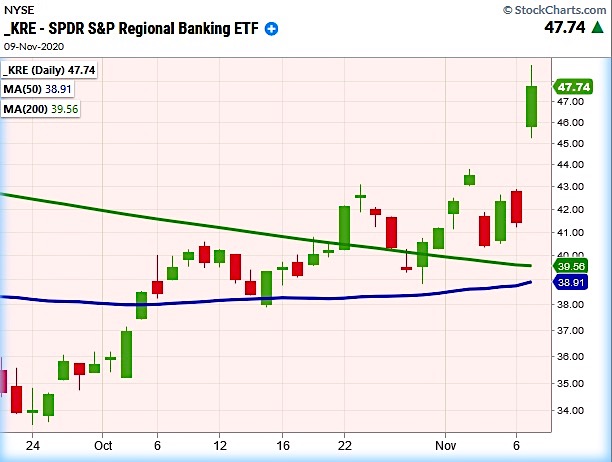The width and height of the screenshot is (612, 462).
Task: Click the NYSE exchange label
Action: click(x=18, y=9)
